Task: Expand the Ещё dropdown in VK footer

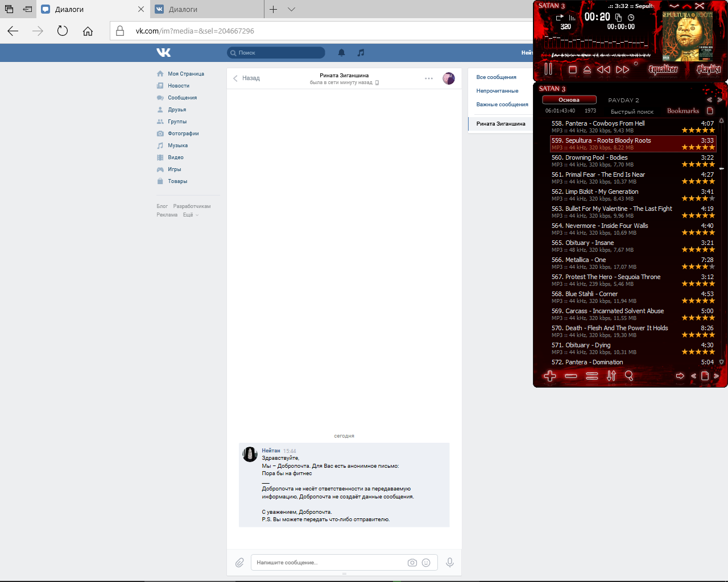Action: [191, 215]
